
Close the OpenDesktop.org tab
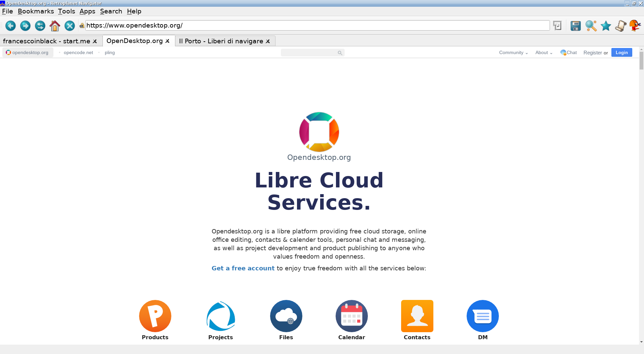(167, 41)
